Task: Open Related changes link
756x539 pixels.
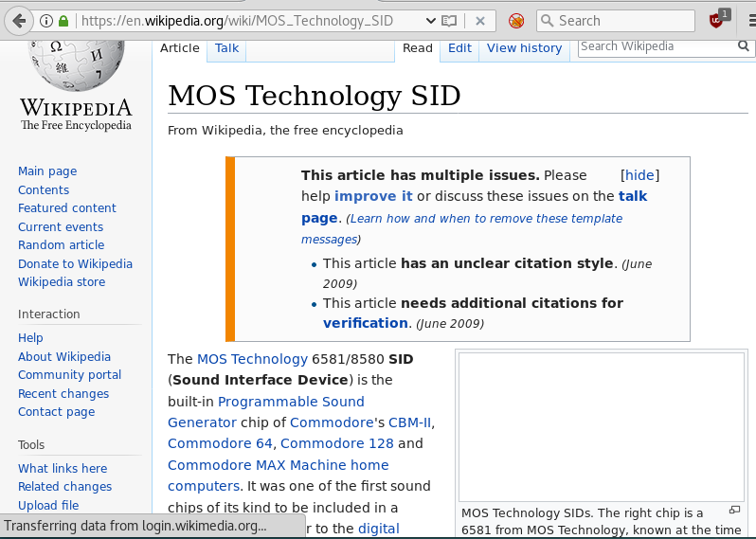Action: click(x=64, y=487)
